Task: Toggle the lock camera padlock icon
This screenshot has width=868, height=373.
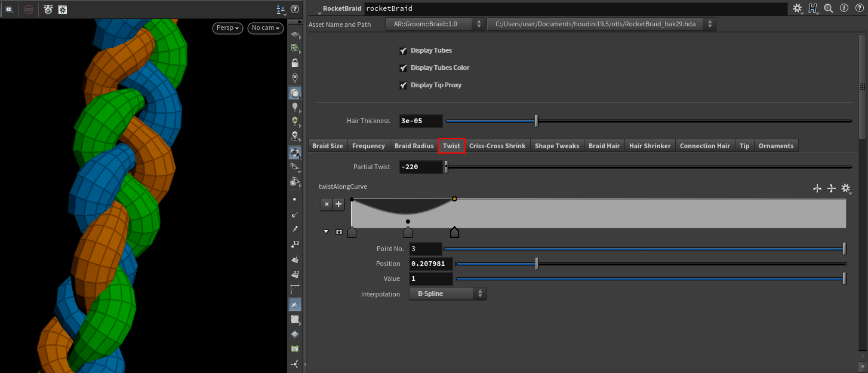Action: tap(295, 63)
